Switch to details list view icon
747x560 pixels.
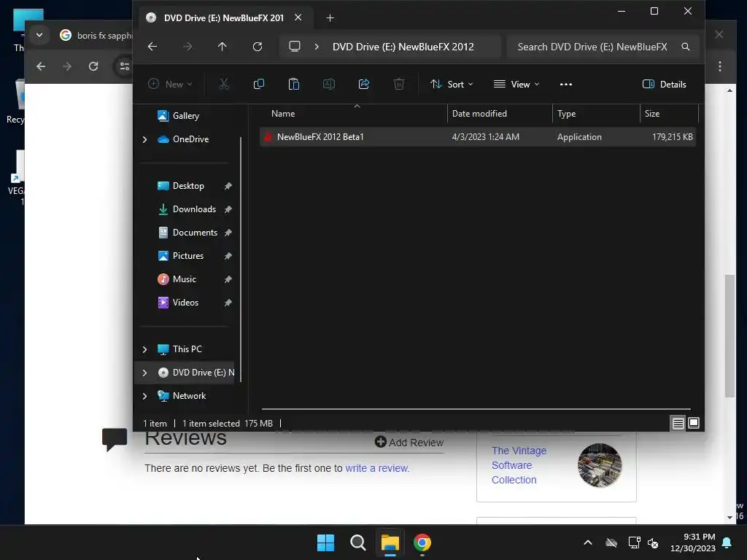678,423
